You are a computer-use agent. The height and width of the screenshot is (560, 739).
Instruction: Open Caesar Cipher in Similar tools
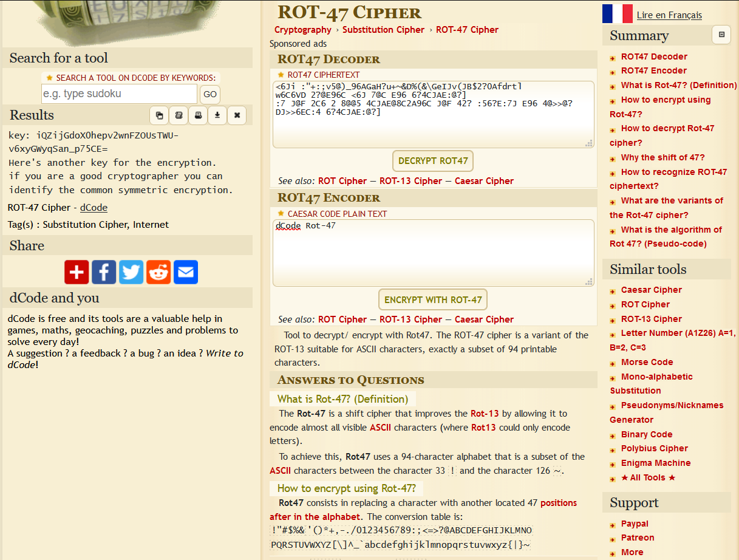pos(652,290)
